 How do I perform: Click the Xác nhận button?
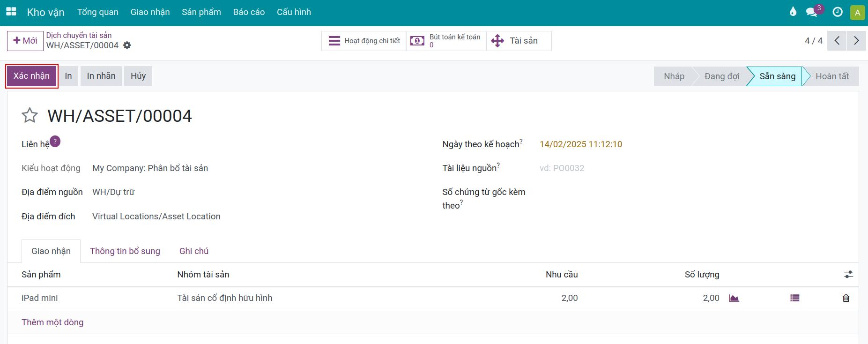[x=31, y=76]
